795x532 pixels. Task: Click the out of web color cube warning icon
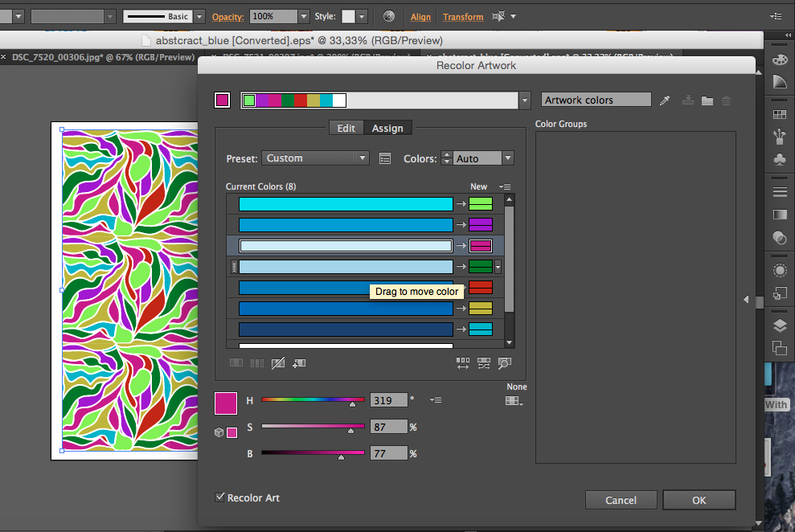219,432
